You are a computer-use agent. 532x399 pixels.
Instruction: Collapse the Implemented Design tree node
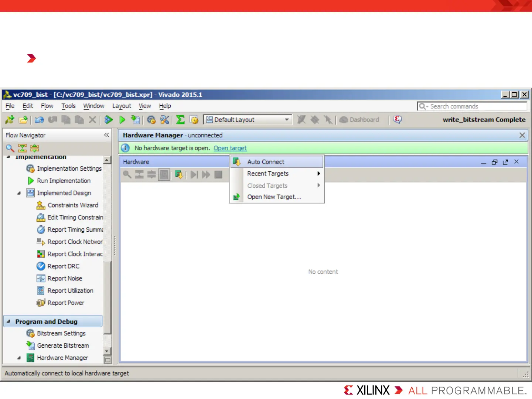[19, 193]
